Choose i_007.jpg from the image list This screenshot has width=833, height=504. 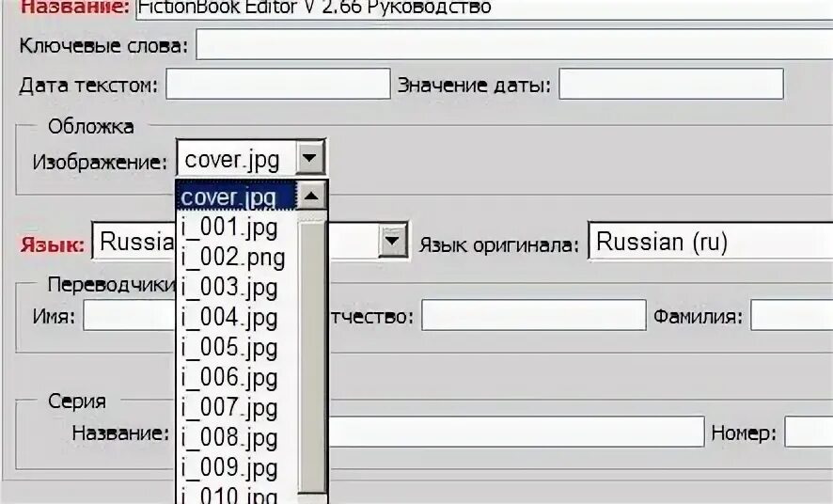pos(236,408)
